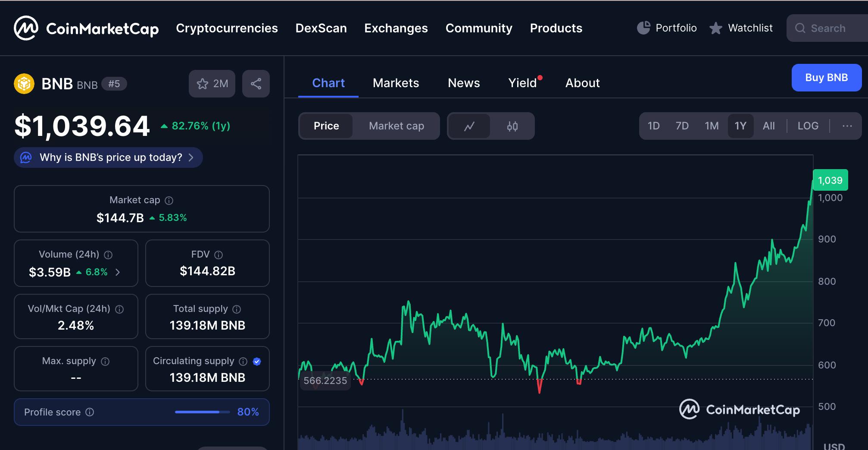Click the 80% profile score value

[248, 412]
